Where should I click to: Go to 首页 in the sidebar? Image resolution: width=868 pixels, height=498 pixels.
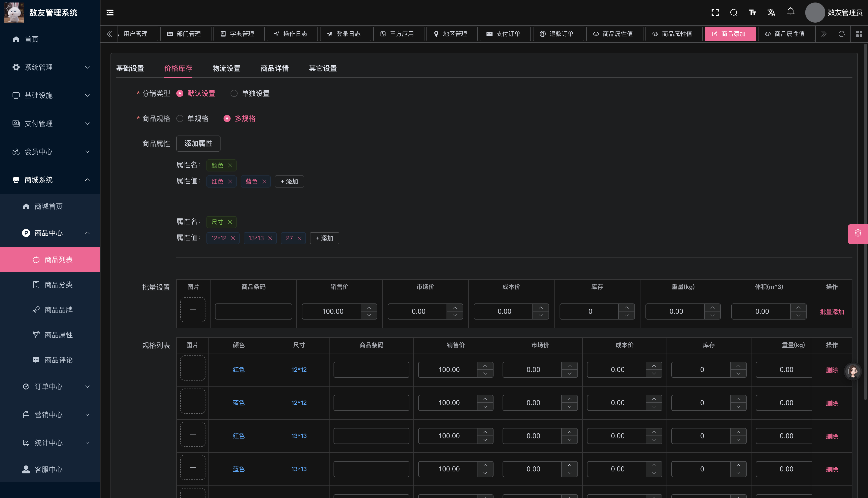(50, 39)
